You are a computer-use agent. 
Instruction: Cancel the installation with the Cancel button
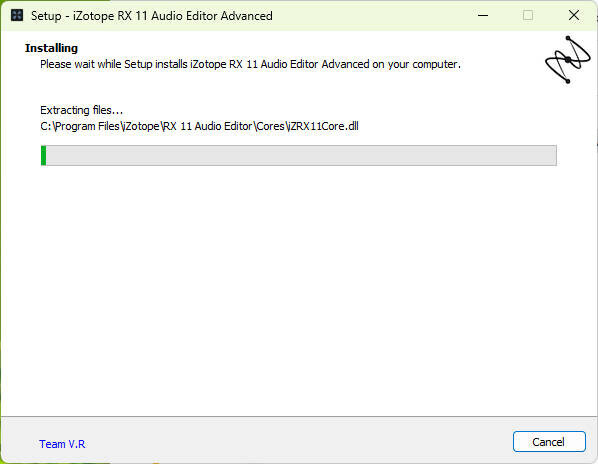coord(549,442)
